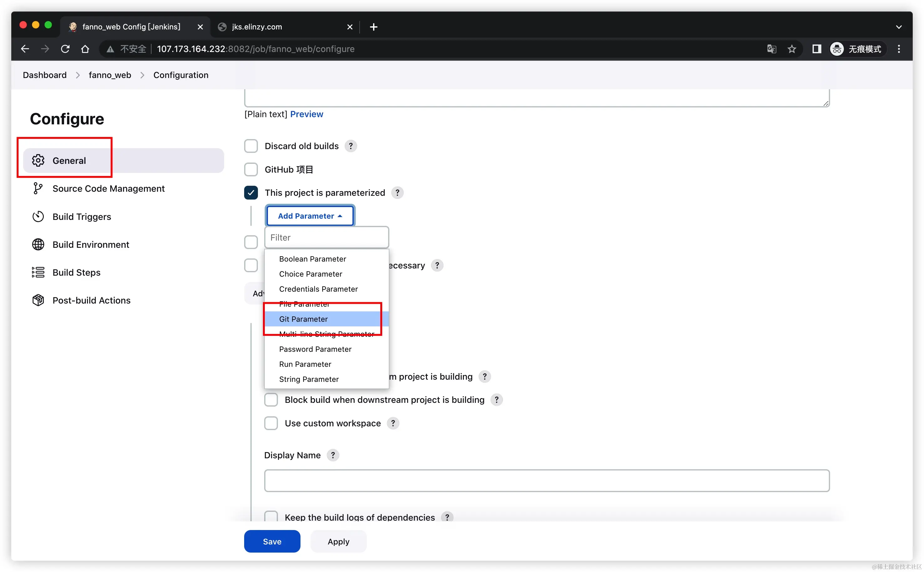Grab the description textarea resize handle
The image size is (924, 572).
pyautogui.click(x=826, y=103)
